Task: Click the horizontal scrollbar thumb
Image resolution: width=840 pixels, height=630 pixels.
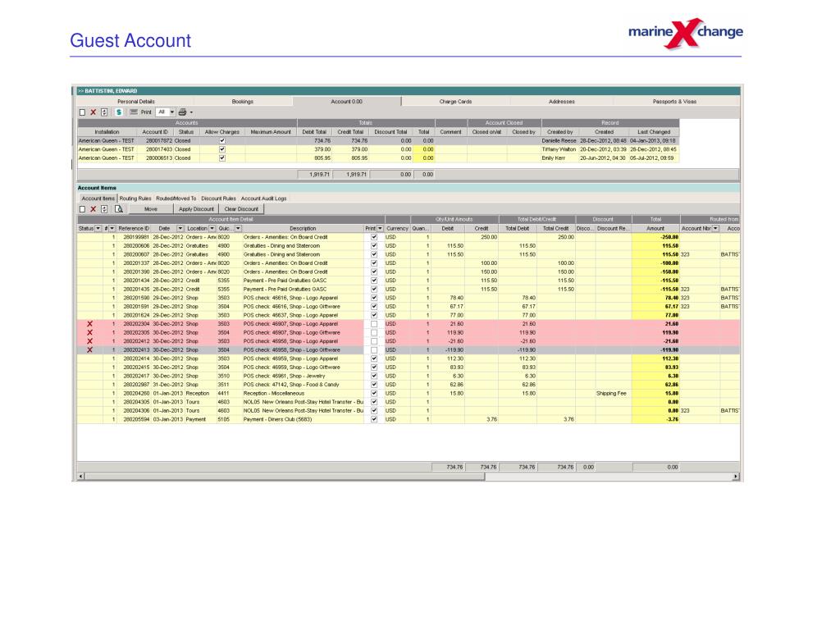Action: point(285,477)
